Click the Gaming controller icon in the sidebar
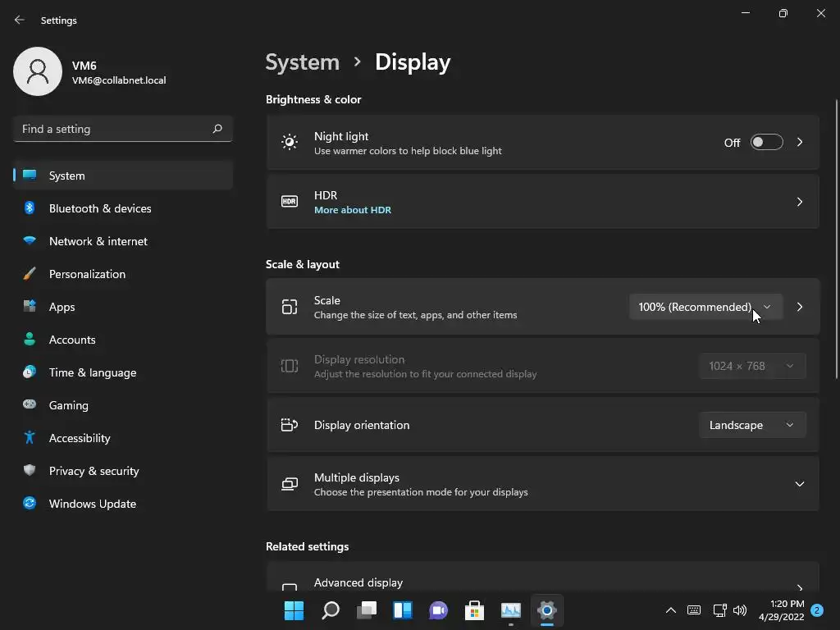This screenshot has height=630, width=840. coord(30,404)
